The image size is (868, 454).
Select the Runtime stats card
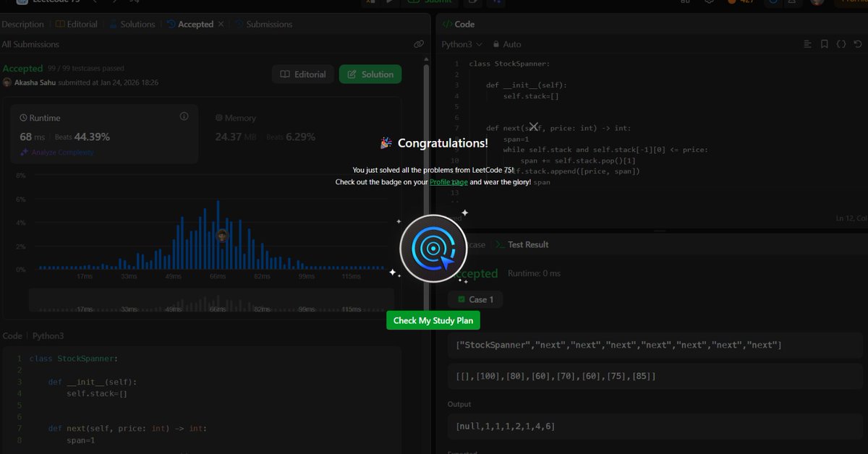pos(104,133)
